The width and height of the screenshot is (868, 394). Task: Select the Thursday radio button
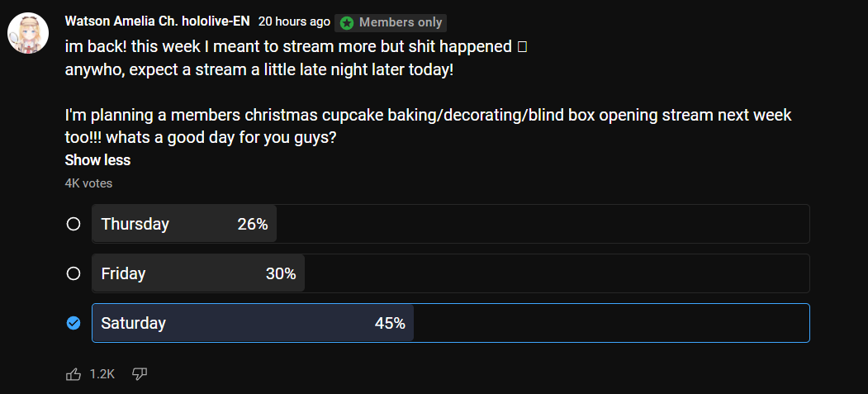click(x=74, y=224)
